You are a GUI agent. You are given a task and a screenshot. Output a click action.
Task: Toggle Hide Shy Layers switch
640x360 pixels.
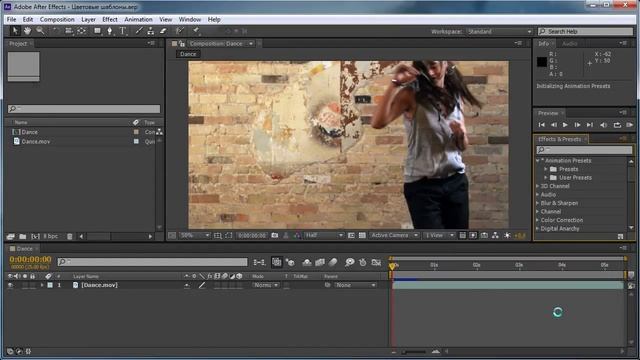[307, 262]
